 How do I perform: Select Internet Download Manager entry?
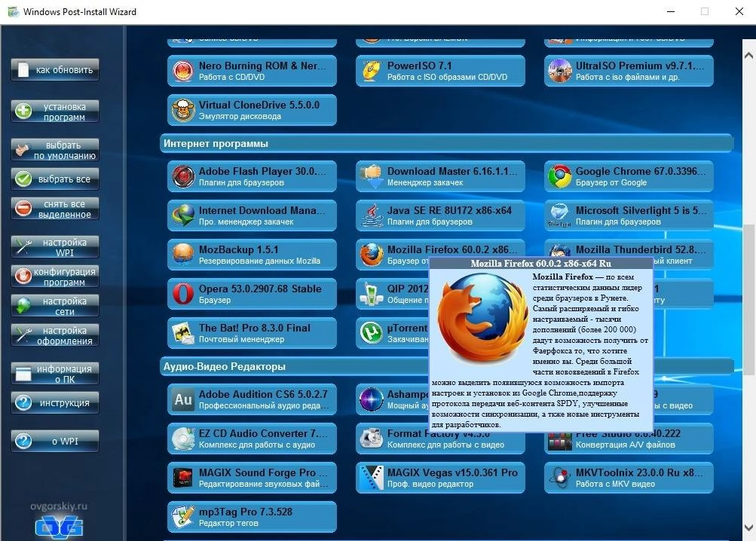click(252, 215)
